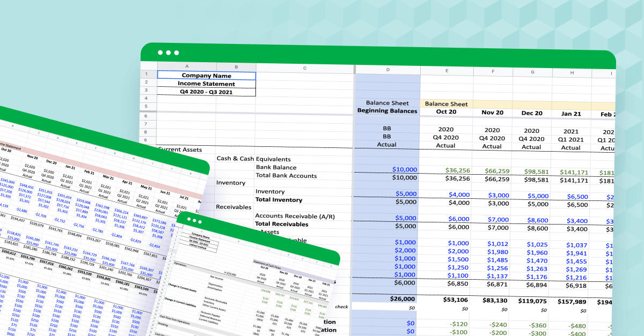Select the Company Name title cell
The height and width of the screenshot is (336, 644).
(x=206, y=75)
